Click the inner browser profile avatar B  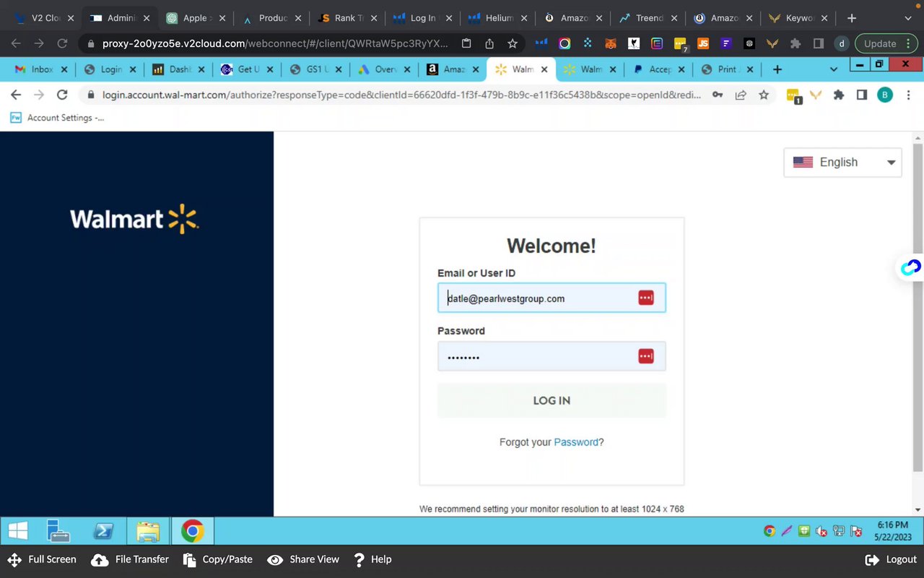point(885,95)
